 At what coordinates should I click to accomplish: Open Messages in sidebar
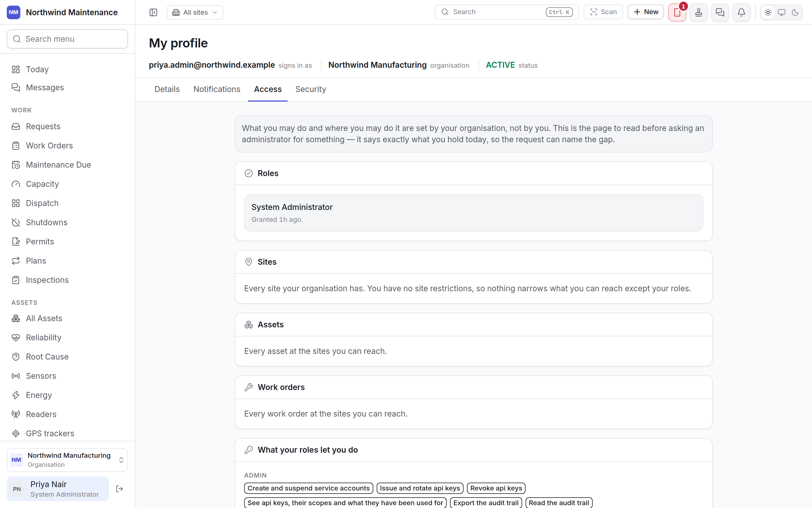click(x=67, y=87)
